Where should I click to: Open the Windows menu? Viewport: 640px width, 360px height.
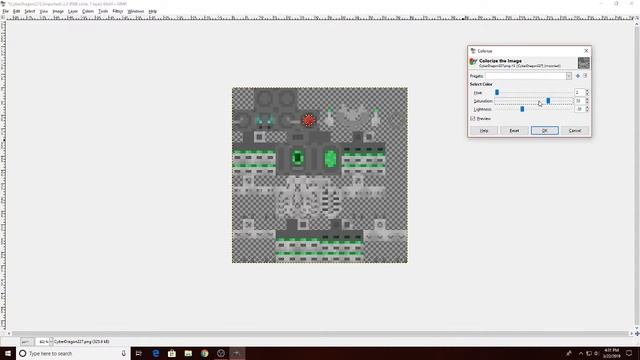click(136, 11)
